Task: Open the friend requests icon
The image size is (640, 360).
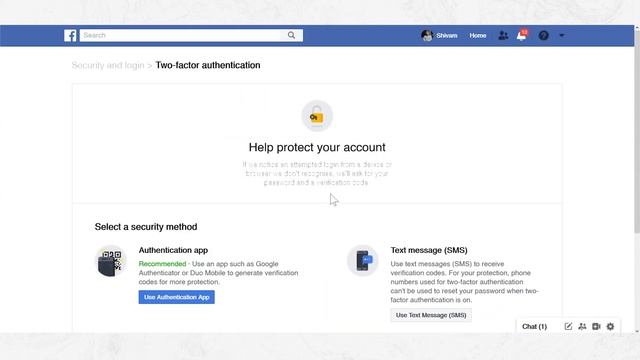Action: [x=503, y=36]
